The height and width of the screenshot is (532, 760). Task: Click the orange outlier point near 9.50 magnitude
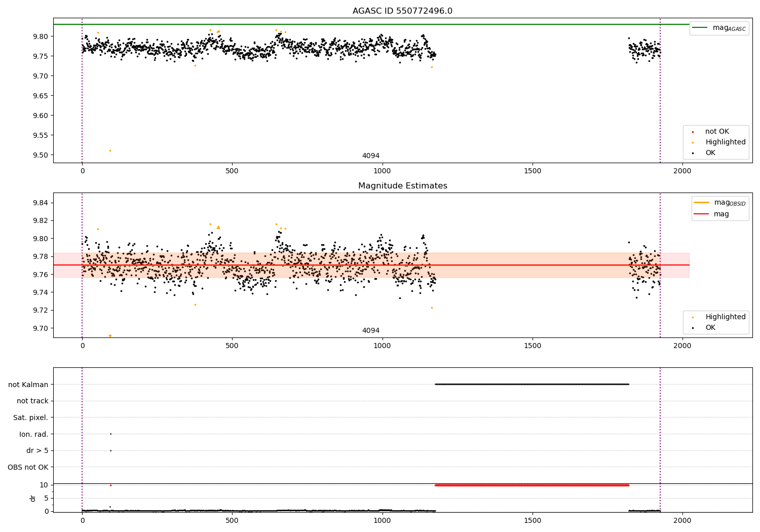coord(110,150)
